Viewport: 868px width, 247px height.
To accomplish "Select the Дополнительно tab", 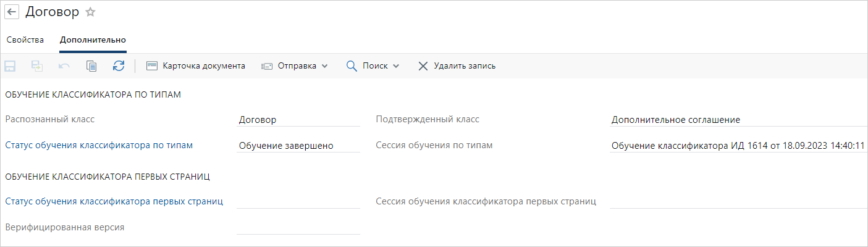I will click(x=93, y=40).
